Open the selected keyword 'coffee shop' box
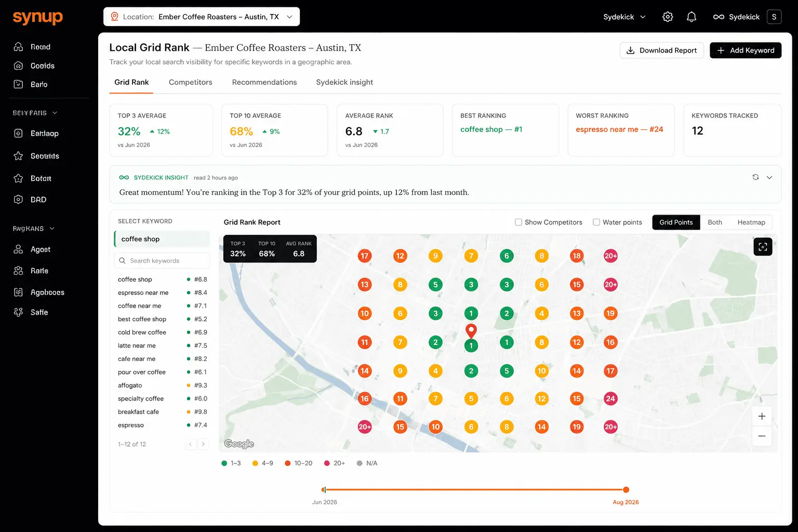Screen dimensions: 798x532 point(162,239)
